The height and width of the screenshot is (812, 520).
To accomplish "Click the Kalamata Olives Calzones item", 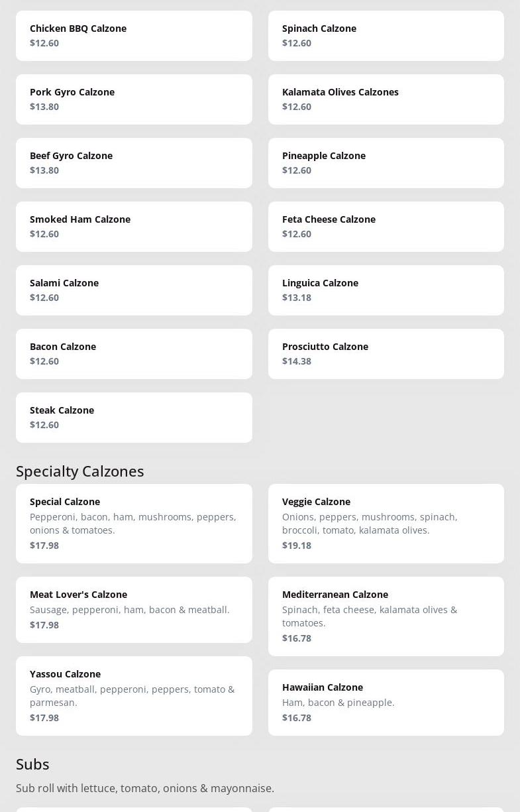I will click(386, 99).
